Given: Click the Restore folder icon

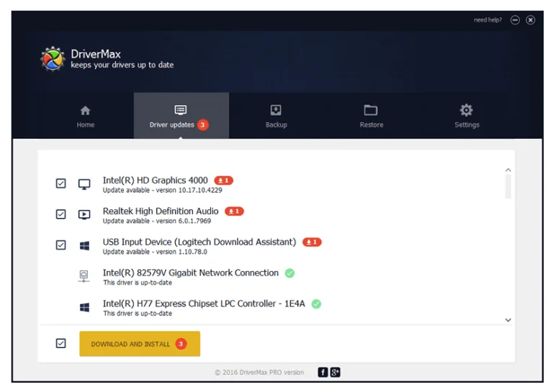Looking at the screenshot, I should [371, 110].
